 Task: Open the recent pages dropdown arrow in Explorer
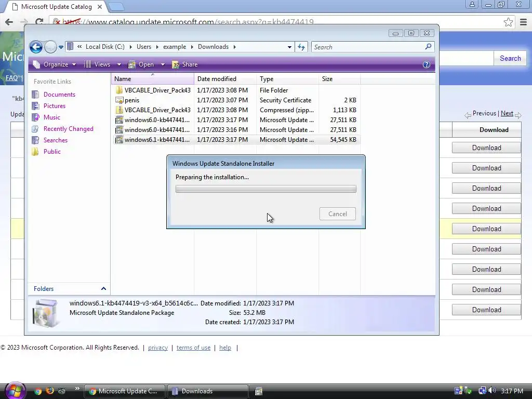click(x=61, y=47)
